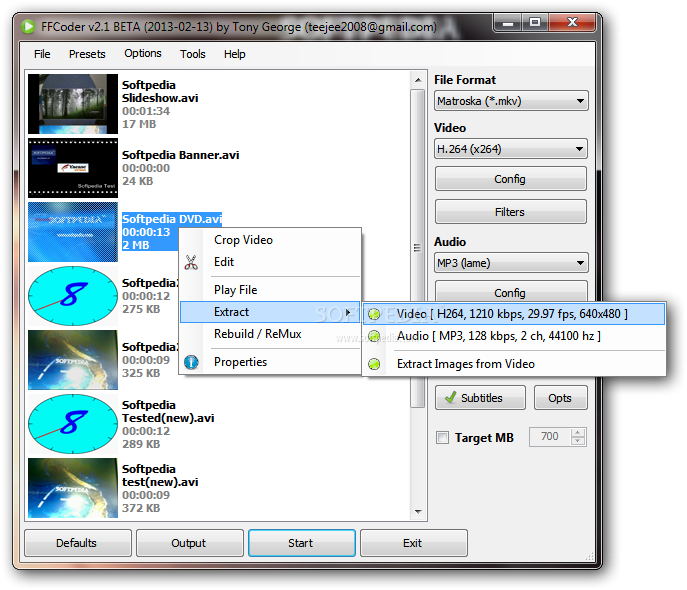The image size is (687, 590).
Task: Click the blue info icon beside Properties
Action: 191,362
